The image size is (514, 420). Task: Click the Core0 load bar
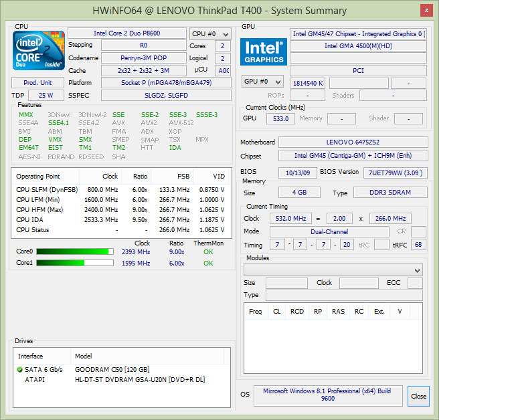[75, 251]
